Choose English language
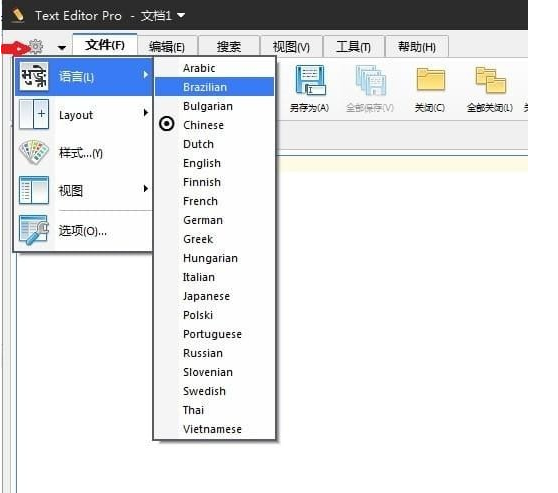The image size is (558, 493). 215,163
